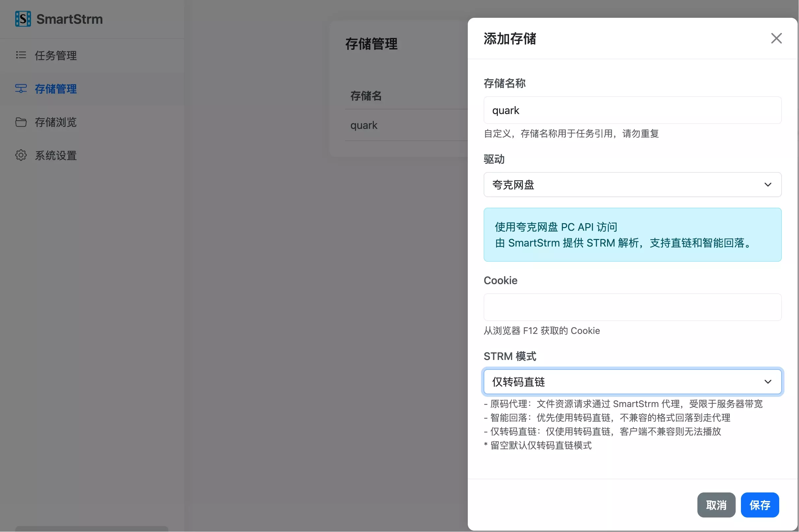Click the 原码代理 description line

(x=623, y=404)
